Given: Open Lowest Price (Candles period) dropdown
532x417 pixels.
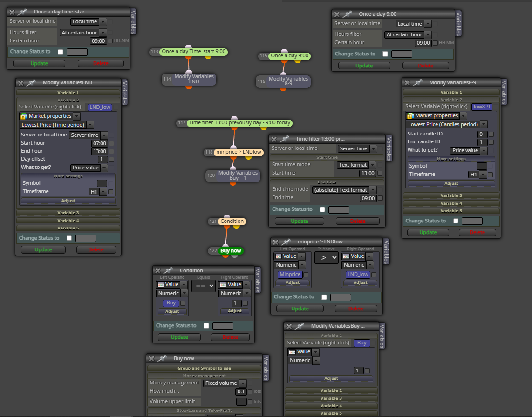Looking at the screenshot, I should [x=446, y=124].
